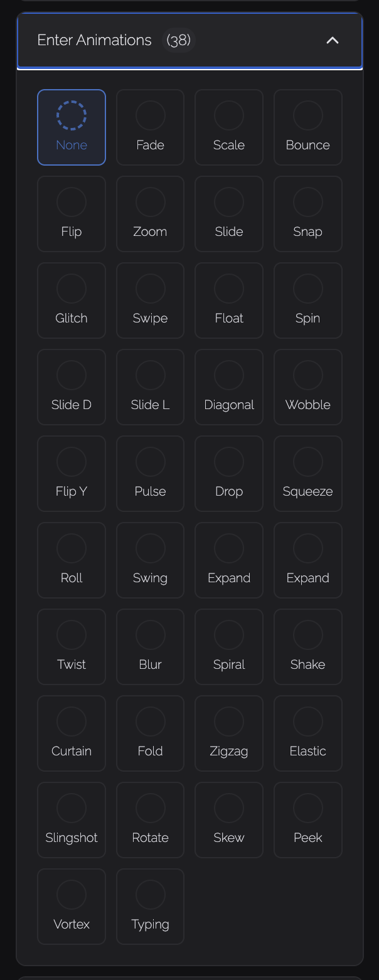Click the Vortex animation circle icon
Viewport: 379px width, 980px height.
tap(72, 895)
